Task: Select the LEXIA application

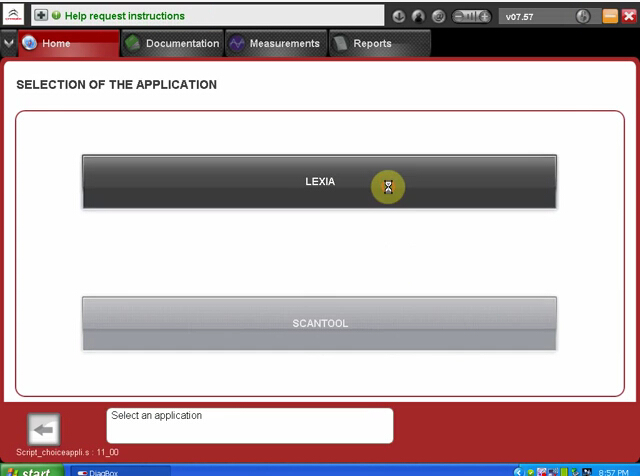Action: (320, 182)
